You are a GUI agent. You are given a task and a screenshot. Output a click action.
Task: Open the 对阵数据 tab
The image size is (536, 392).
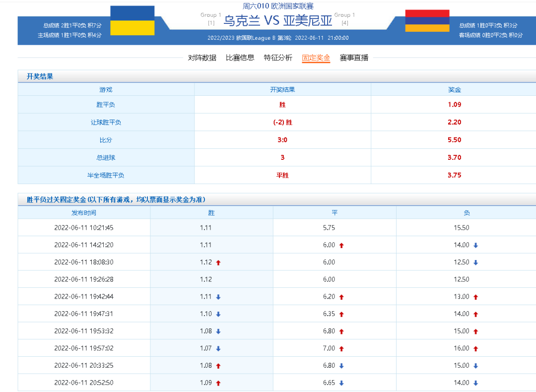click(x=202, y=58)
